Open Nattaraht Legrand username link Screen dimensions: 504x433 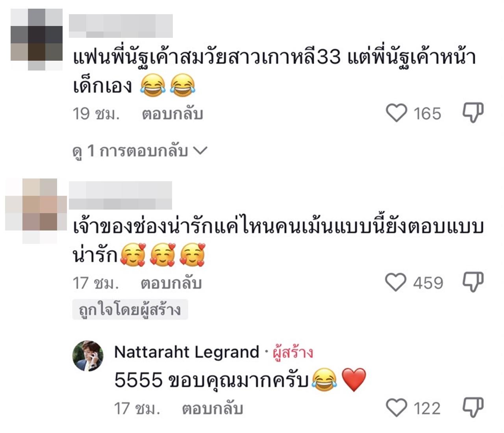(x=187, y=352)
